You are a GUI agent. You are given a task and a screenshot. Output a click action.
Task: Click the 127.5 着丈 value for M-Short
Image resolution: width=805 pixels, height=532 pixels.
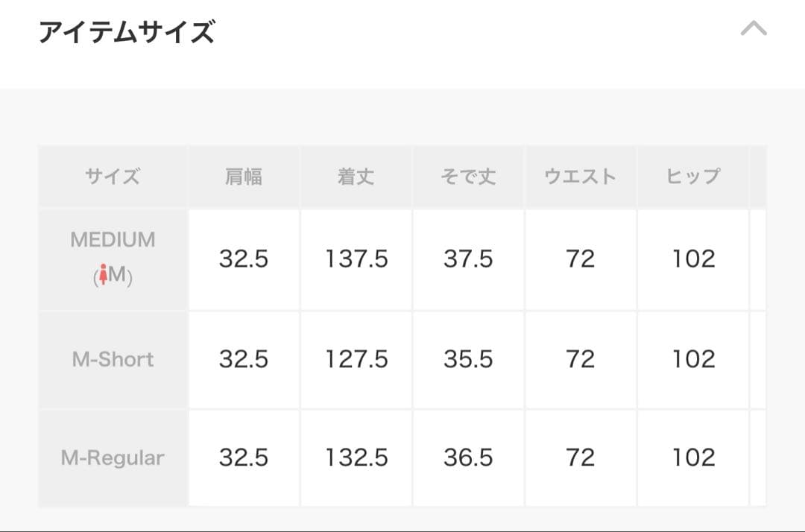pos(356,359)
